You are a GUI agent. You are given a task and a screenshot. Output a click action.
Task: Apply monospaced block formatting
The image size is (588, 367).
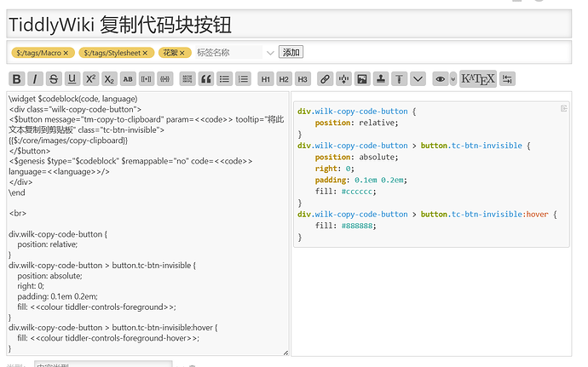(187, 79)
